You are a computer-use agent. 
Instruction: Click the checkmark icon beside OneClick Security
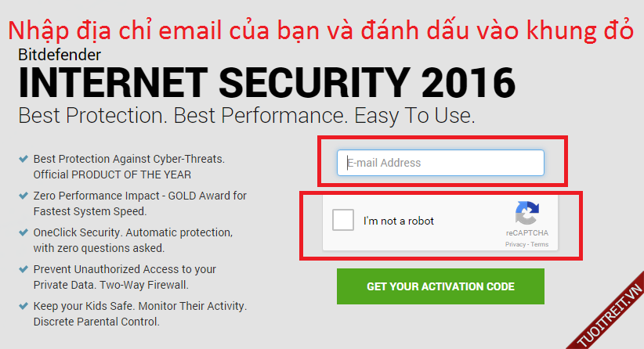(x=24, y=232)
